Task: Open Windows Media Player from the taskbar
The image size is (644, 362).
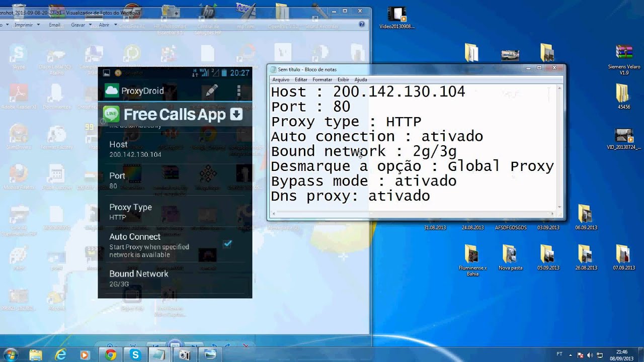Action: [86, 354]
